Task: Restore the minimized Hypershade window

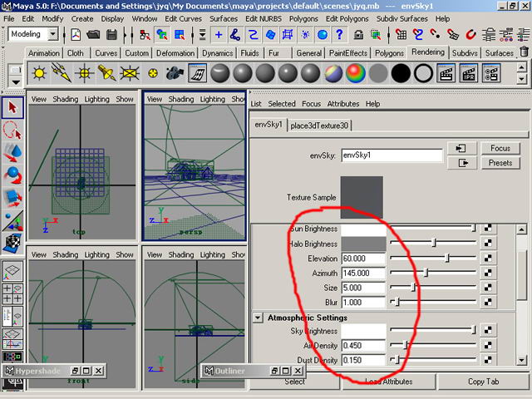Action: pyautogui.click(x=75, y=371)
